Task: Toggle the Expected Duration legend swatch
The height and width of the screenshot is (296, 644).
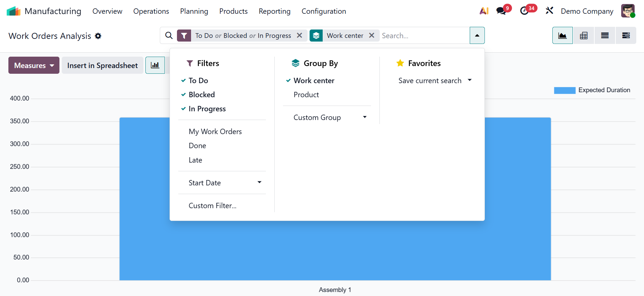Action: (564, 90)
